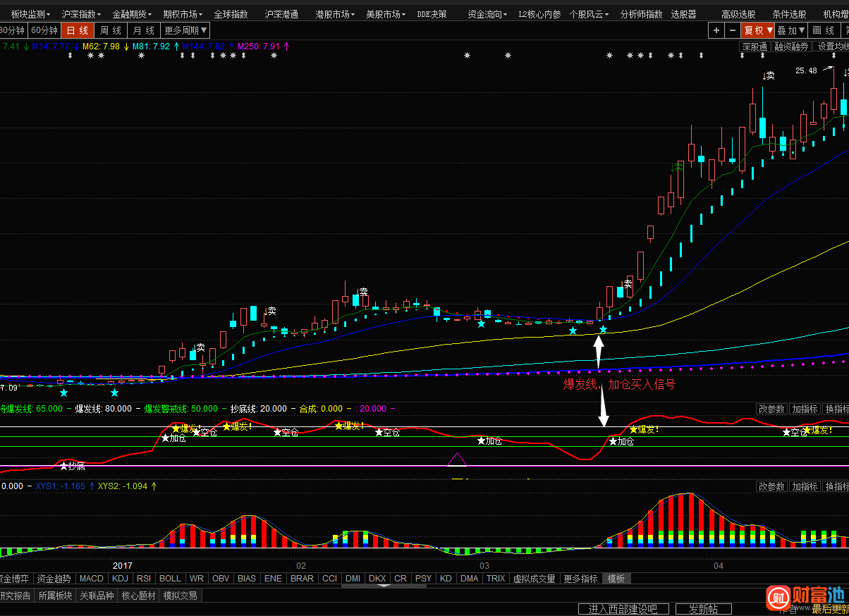
Task: Zoom out chart with minus button
Action: click(732, 30)
